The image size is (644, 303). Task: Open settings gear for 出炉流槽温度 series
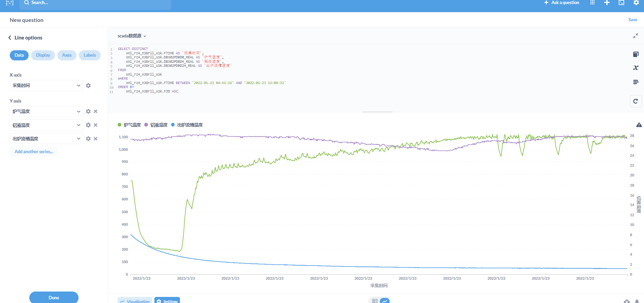88,139
